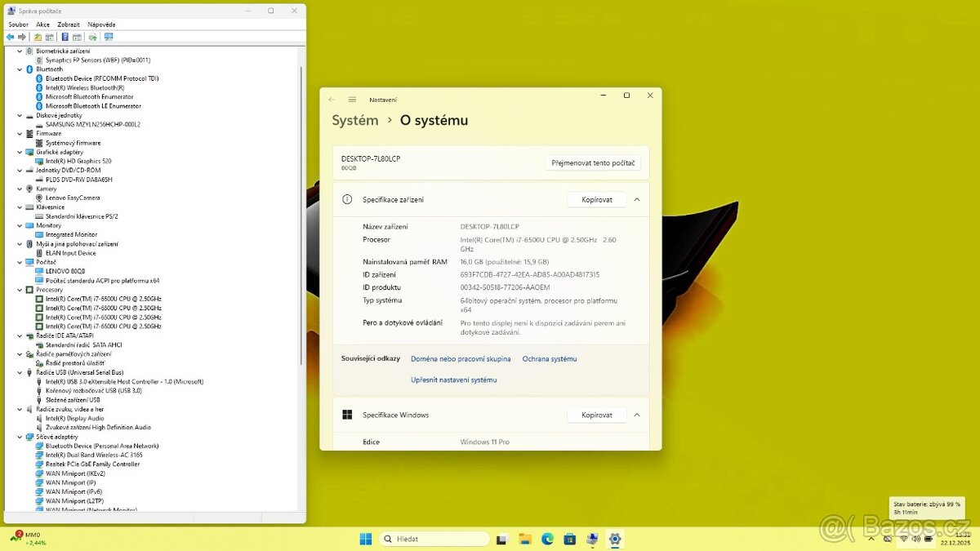Click the Wi-Fi icon in the system tray
Screen dimensions: 980x551
[903, 539]
